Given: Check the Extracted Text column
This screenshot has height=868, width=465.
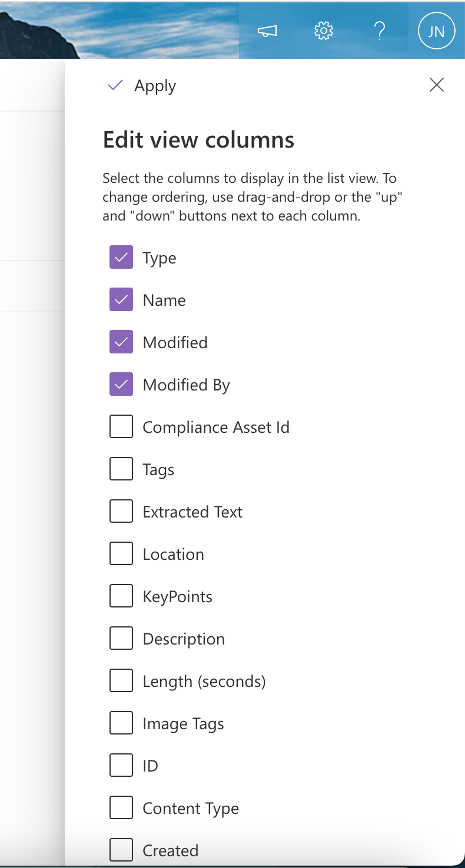Looking at the screenshot, I should 121,512.
